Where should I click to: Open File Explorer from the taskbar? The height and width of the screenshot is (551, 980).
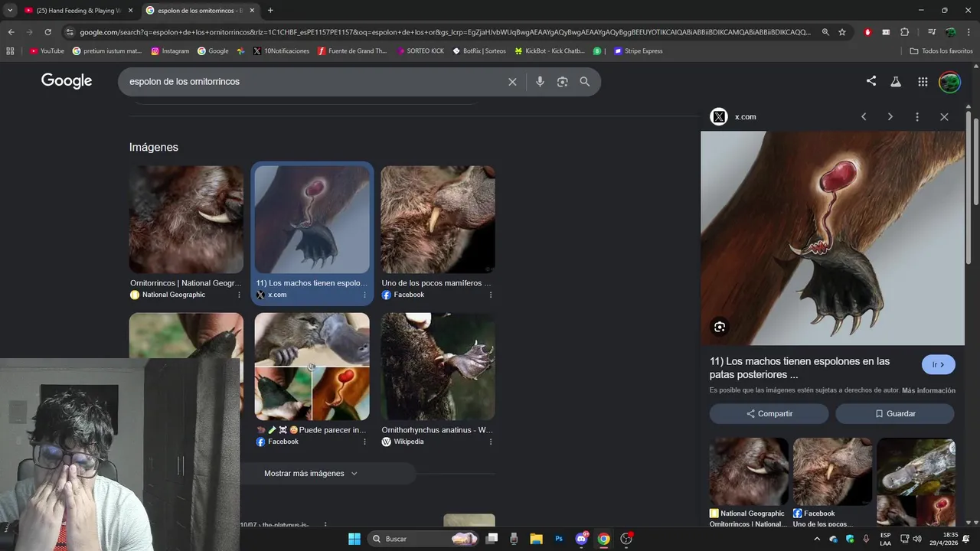click(536, 539)
